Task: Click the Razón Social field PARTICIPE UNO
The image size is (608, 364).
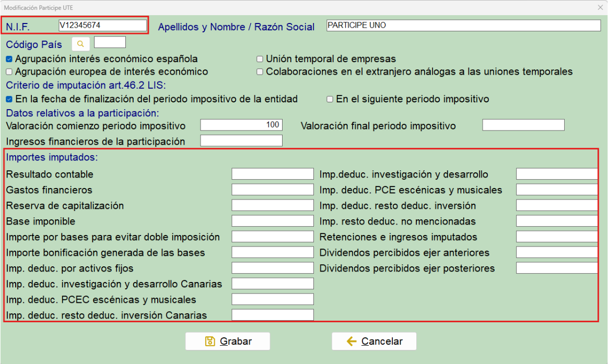Action: [x=463, y=26]
